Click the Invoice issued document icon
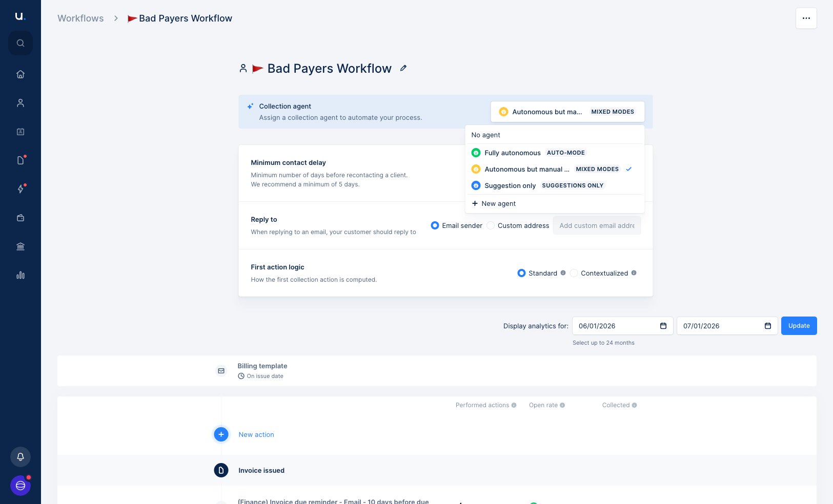Viewport: 833px width, 504px height. [x=221, y=470]
